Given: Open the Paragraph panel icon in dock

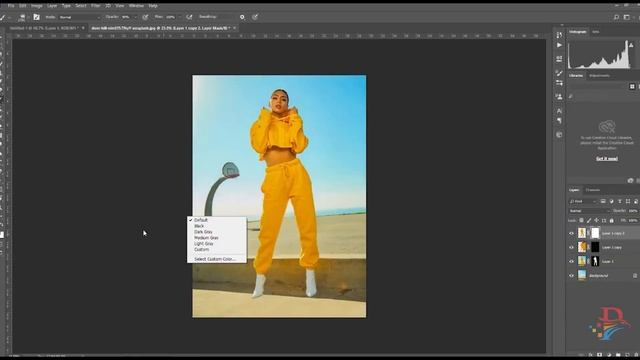Looking at the screenshot, I should click(x=559, y=120).
